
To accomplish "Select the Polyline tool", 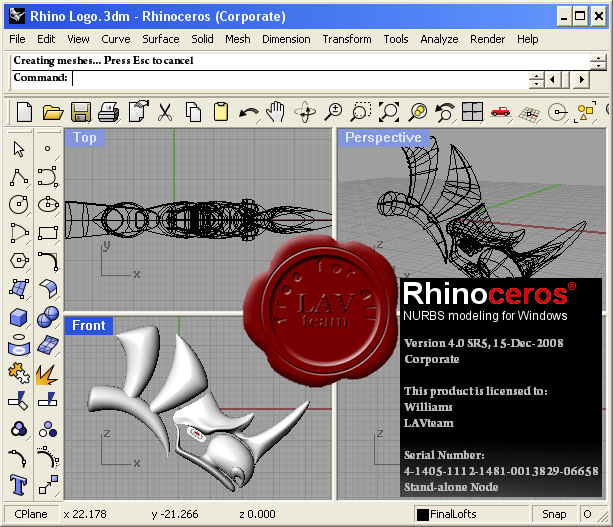I will point(19,177).
